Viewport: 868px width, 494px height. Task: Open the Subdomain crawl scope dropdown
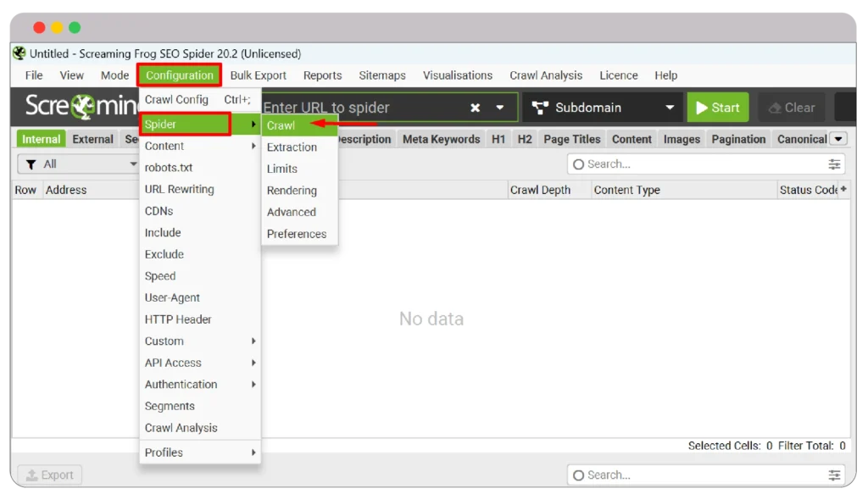click(x=670, y=107)
